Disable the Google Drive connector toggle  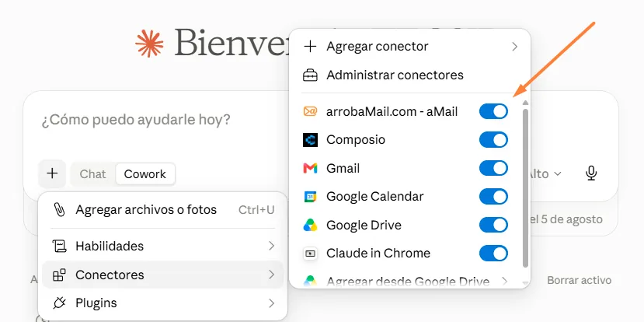tap(493, 225)
